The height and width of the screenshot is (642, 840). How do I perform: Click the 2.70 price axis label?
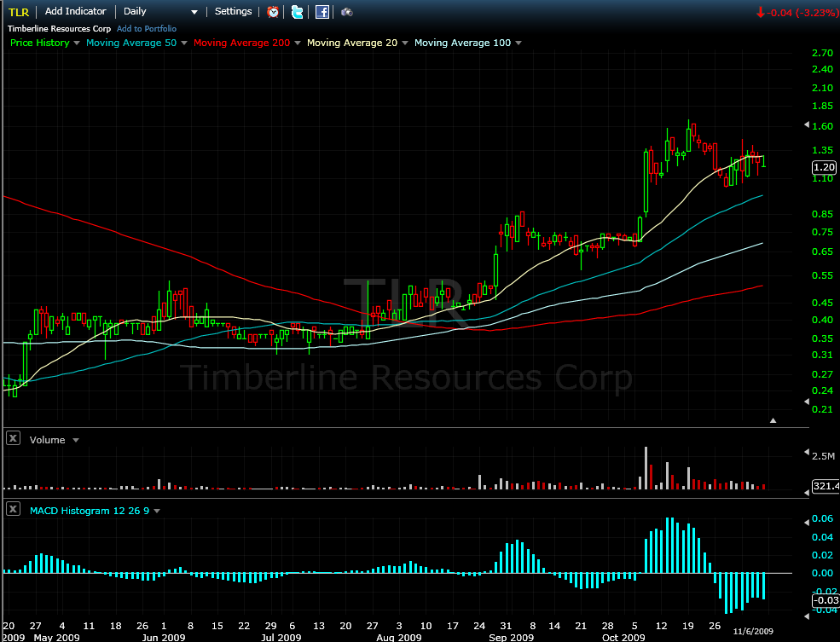(822, 53)
